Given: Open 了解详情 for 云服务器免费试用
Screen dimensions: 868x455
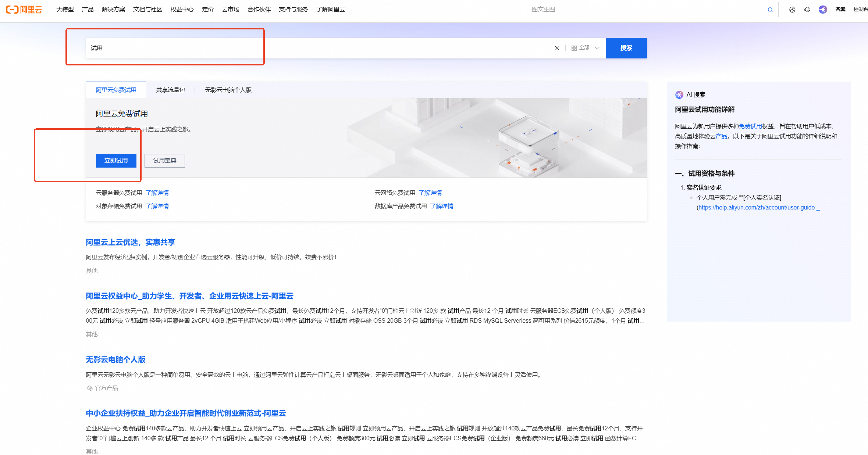Looking at the screenshot, I should click(x=157, y=193).
